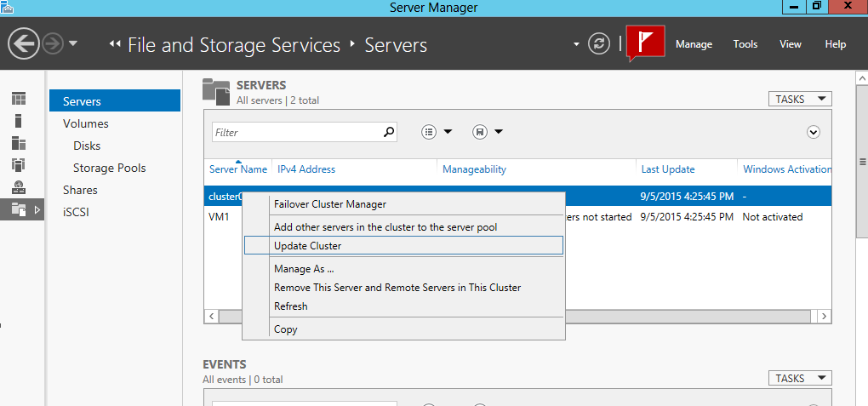Screen dimensions: 868x406
Task: Click the save query disk icon
Action: pos(480,132)
